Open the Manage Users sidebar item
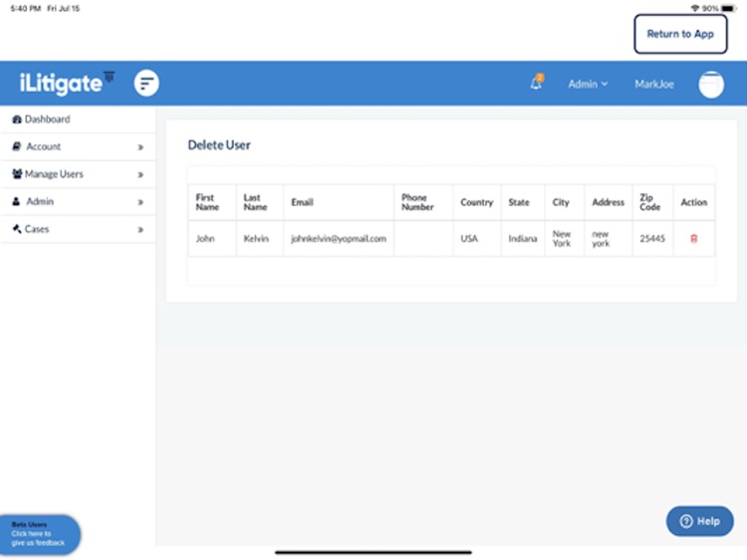 pos(78,174)
